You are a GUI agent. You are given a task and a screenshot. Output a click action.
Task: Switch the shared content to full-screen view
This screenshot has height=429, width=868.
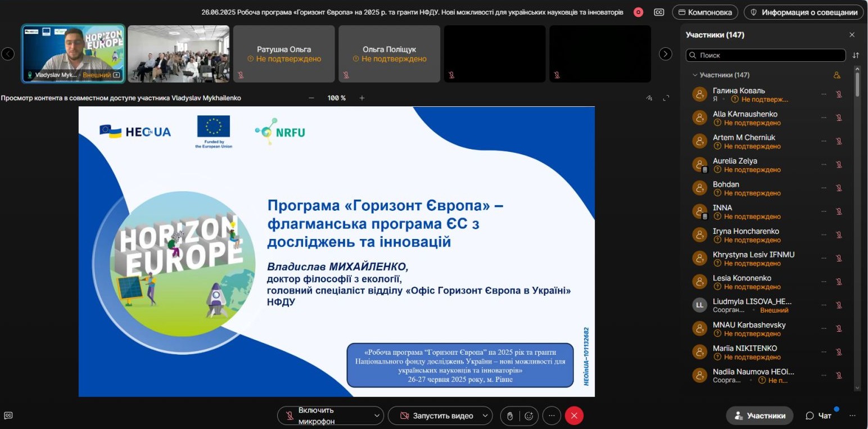pos(666,98)
